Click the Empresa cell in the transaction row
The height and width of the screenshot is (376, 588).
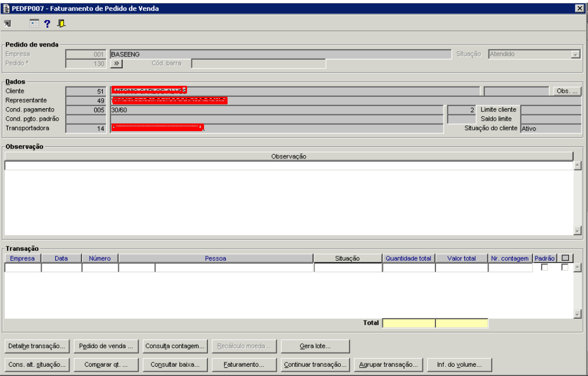(22, 267)
